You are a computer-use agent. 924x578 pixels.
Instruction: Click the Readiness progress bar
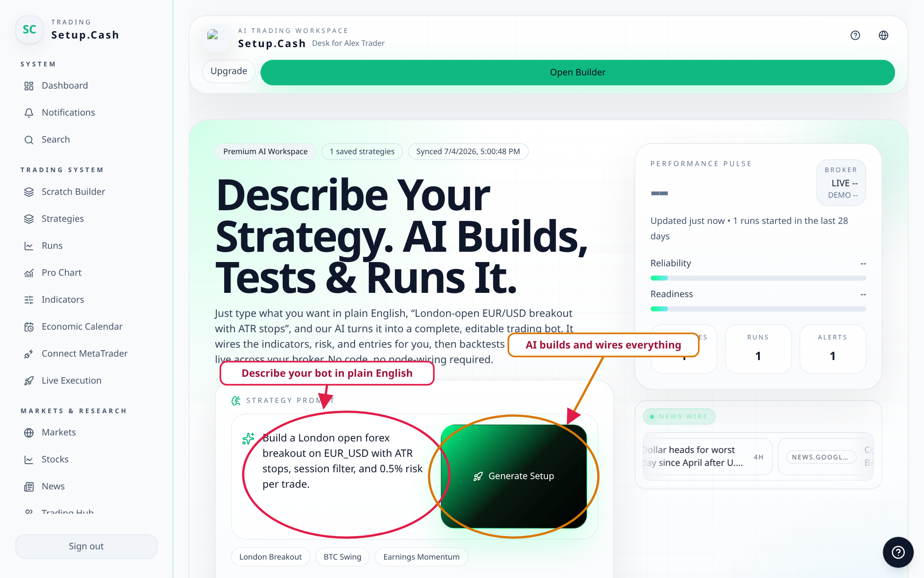(x=758, y=309)
